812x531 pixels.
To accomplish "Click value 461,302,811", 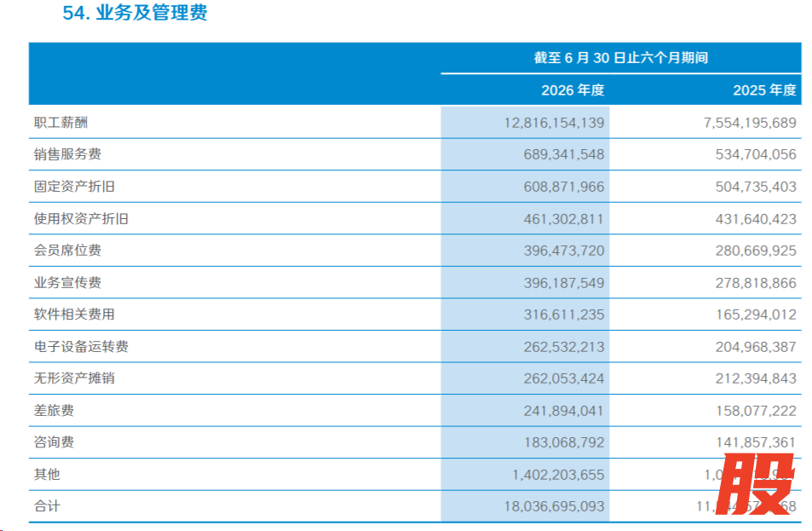I will [x=564, y=219].
